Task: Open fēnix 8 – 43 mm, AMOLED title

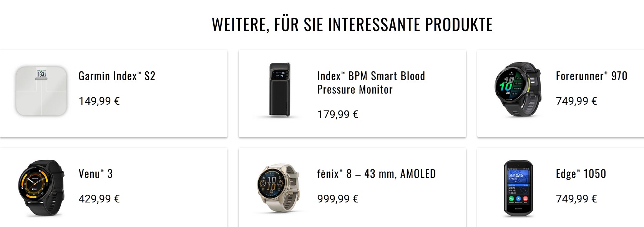Action: 376,174
